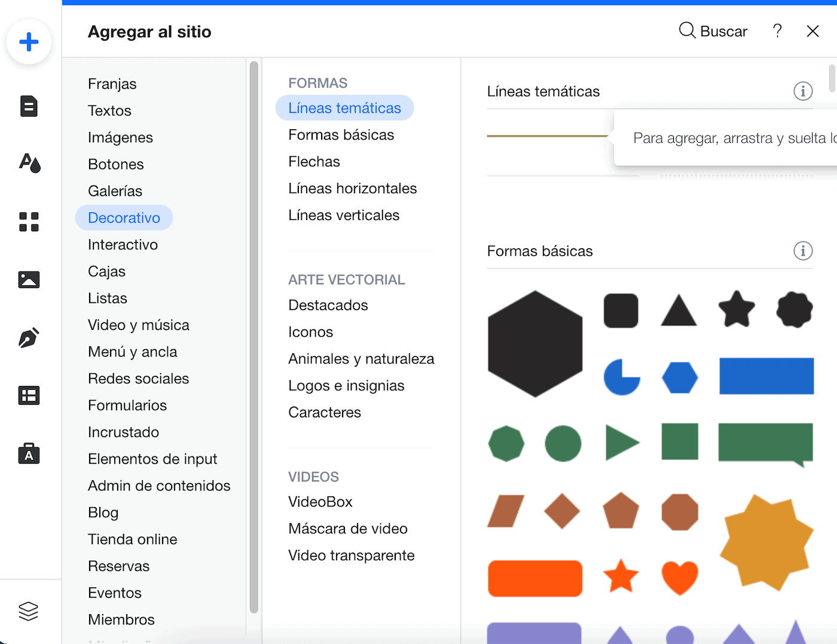
Task: Open the Content Manager table icon
Action: pos(29,395)
